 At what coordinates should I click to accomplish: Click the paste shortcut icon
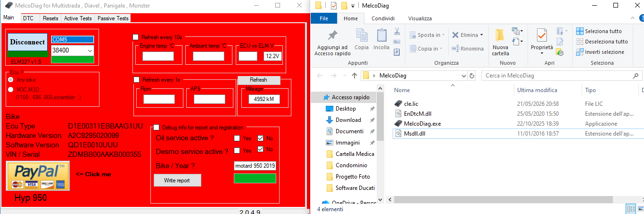coord(396,51)
